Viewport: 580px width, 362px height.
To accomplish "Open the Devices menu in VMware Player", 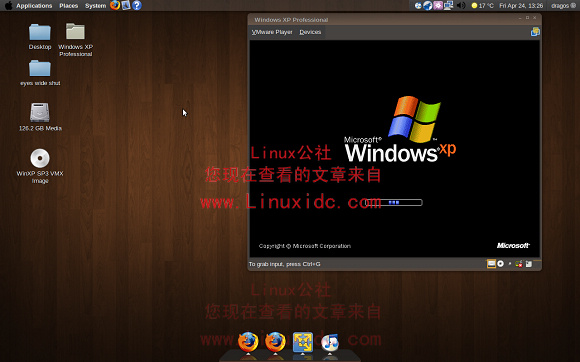I will pos(310,32).
